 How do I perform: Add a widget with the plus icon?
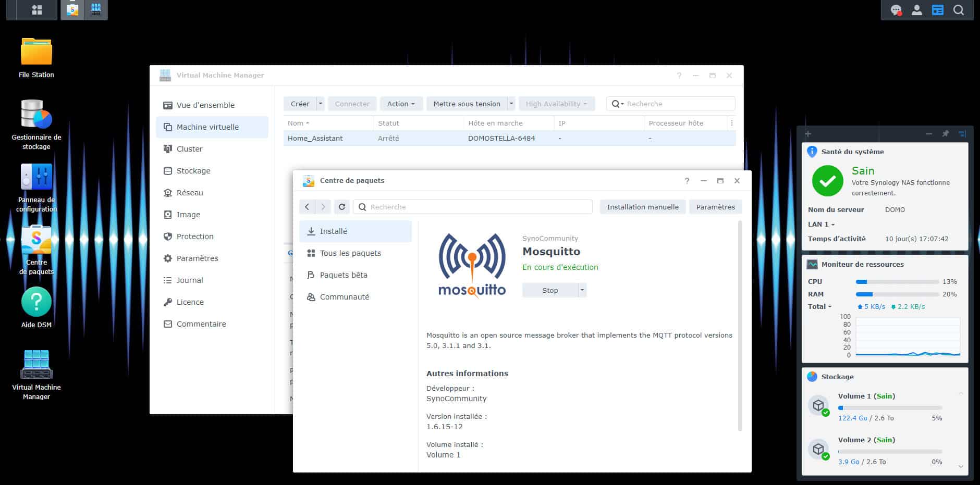pos(808,134)
